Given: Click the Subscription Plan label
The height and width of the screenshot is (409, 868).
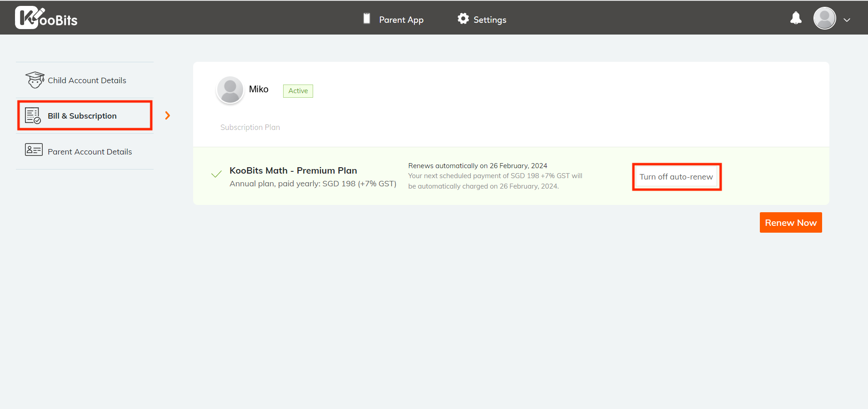Looking at the screenshot, I should [x=250, y=127].
